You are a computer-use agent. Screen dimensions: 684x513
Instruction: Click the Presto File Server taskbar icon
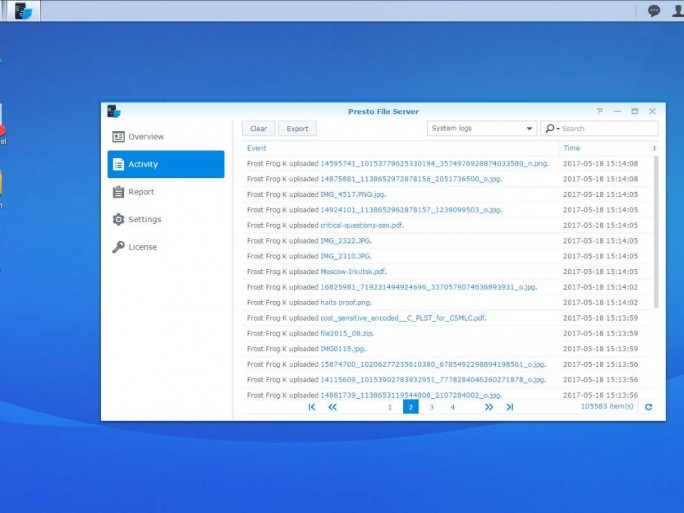click(23, 10)
